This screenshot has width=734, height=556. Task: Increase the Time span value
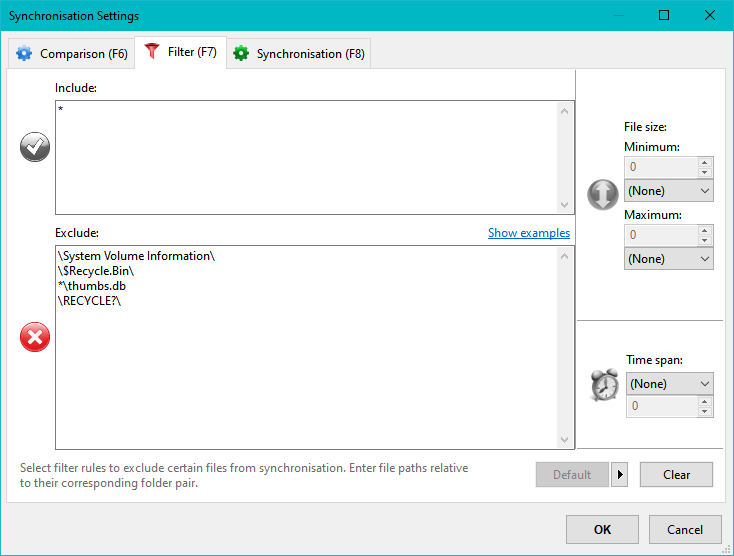[705, 402]
